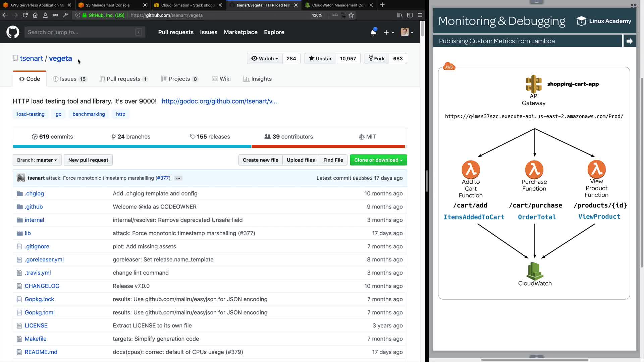Switch to CloudWatch Management Console tab
Screen dimensions: 644x362
tap(338, 5)
